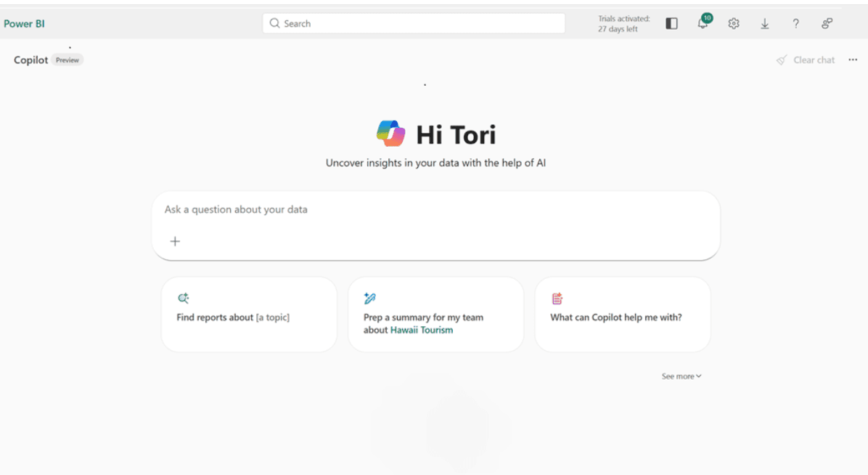The width and height of the screenshot is (868, 475).
Task: Click the plus icon in question box
Action: coord(175,241)
